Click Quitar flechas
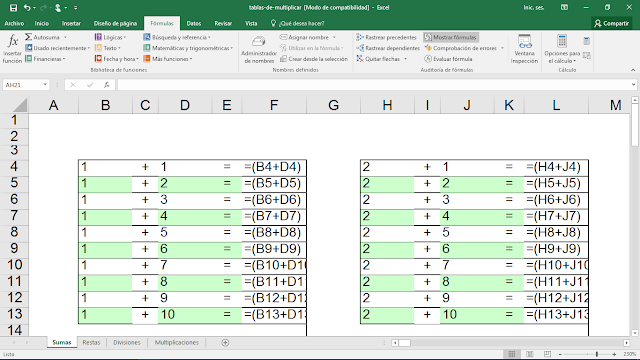The height and width of the screenshot is (360, 640). click(x=378, y=59)
